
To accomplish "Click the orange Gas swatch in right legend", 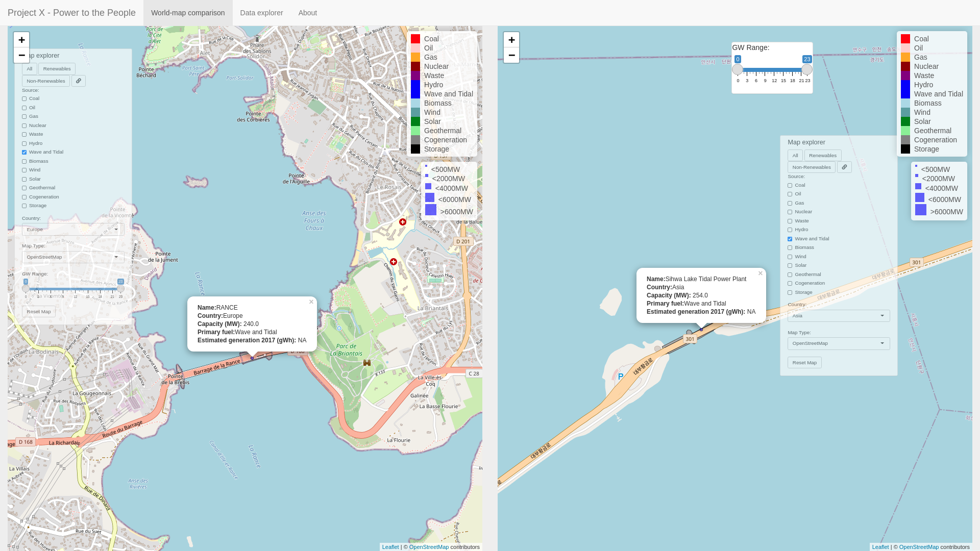I will click(x=905, y=57).
